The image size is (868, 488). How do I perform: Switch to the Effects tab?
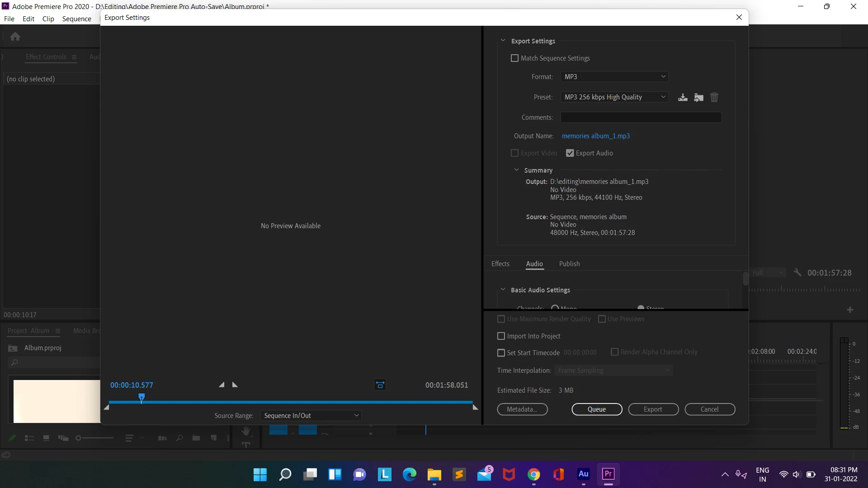pos(500,264)
